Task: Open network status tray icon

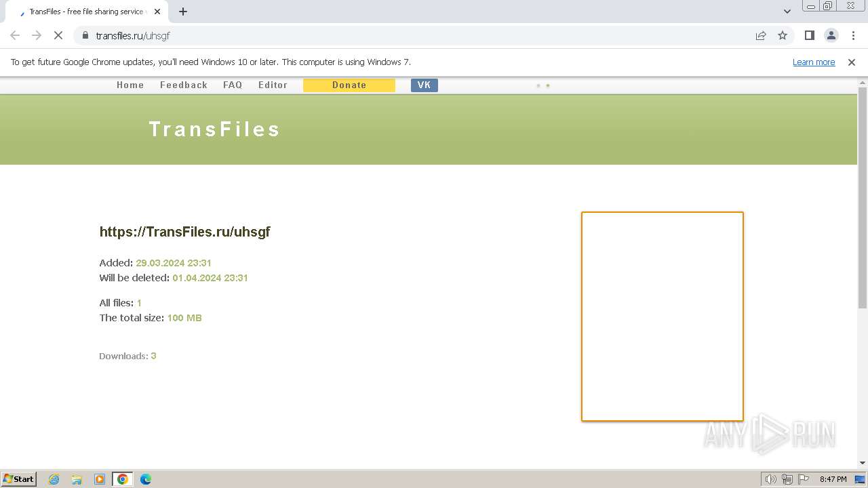Action: click(x=787, y=479)
